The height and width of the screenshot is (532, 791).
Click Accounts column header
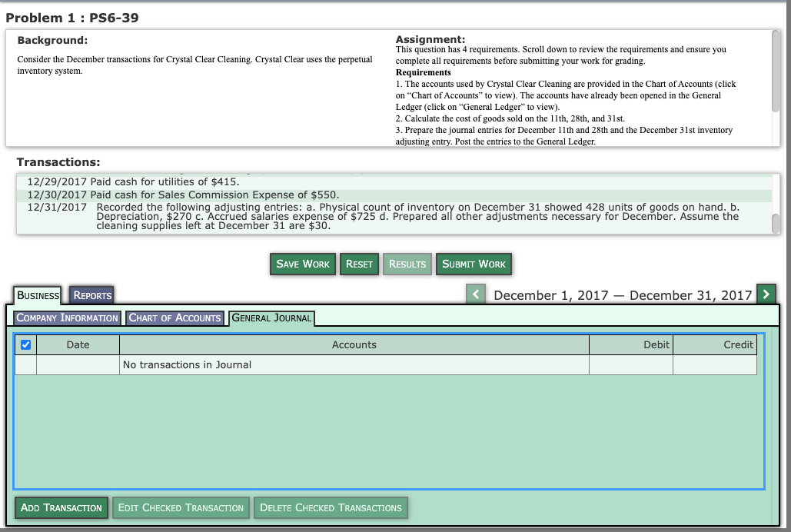coord(354,344)
